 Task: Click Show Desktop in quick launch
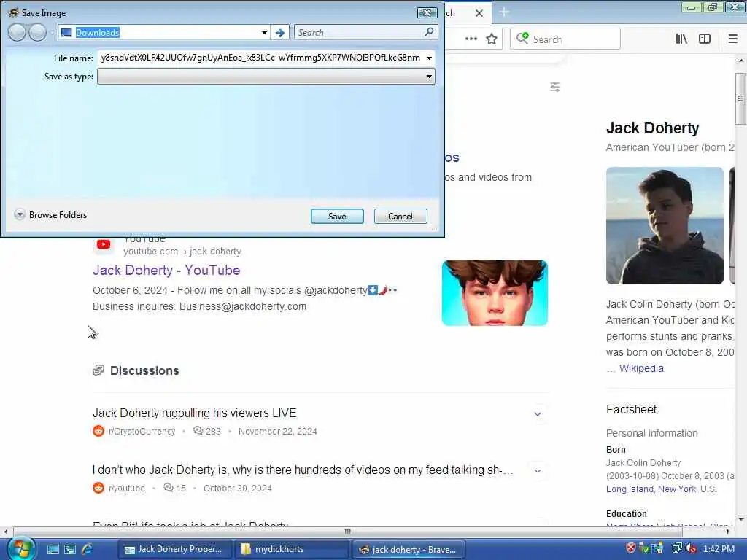pos(53,549)
